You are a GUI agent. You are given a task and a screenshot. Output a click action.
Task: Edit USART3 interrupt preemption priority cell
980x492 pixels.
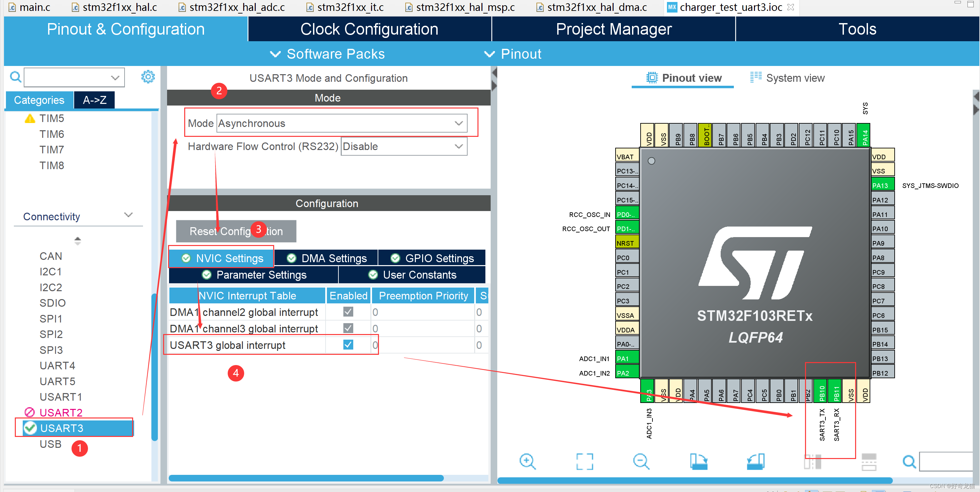(x=423, y=345)
